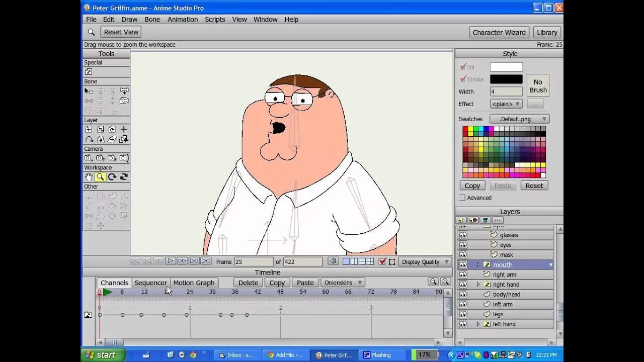
Task: Click the Duplicate Layer icon
Action: 473,220
